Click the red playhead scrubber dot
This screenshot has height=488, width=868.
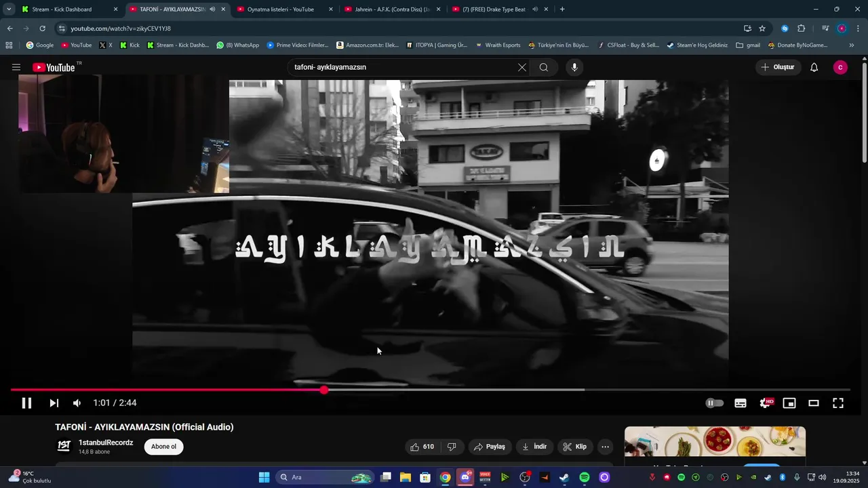[324, 390]
